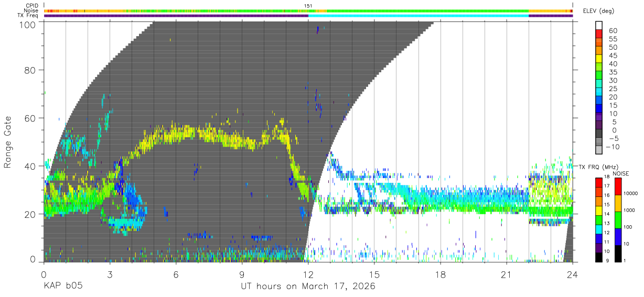644x297 pixels.
Task: Click the 55 label on elevation legend
Action: [613, 39]
